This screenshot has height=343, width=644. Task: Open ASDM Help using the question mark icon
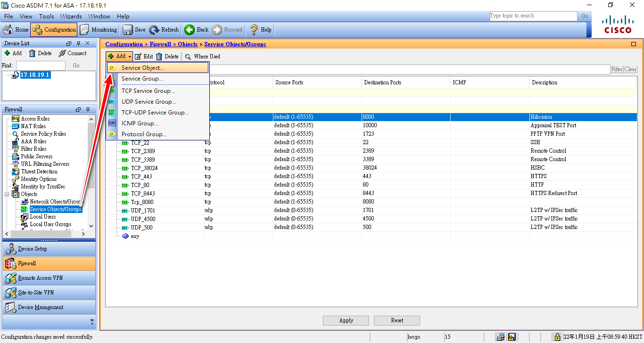(260, 29)
